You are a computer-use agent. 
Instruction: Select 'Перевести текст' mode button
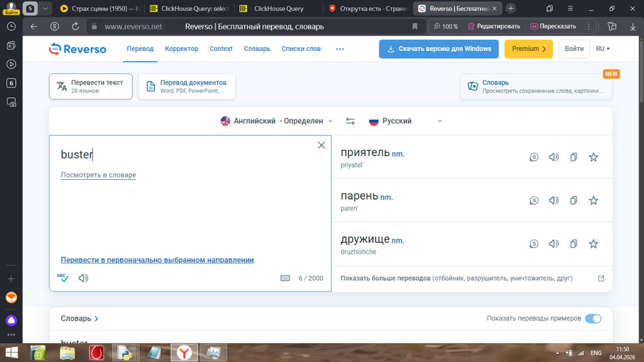91,86
